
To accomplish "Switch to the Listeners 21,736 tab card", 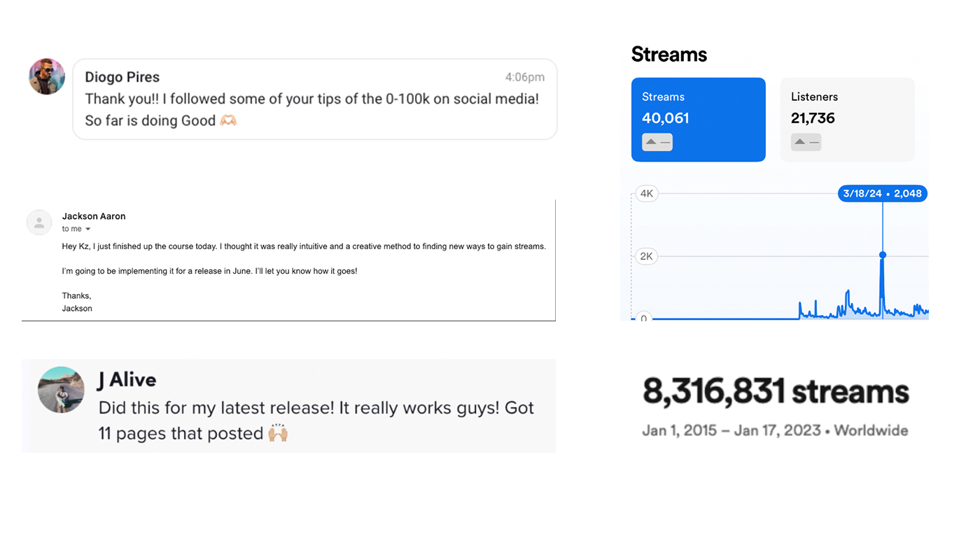I will [847, 119].
